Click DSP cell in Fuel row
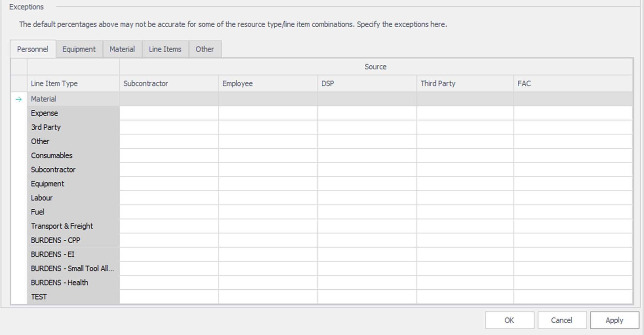This screenshot has width=644, height=335. click(x=367, y=212)
